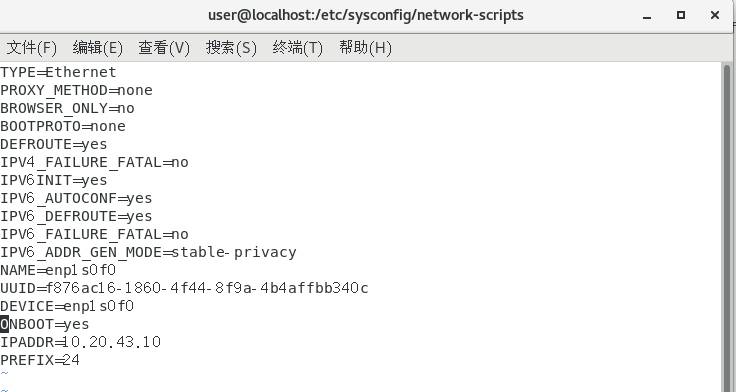The height and width of the screenshot is (392, 736).
Task: Click the window title bar text
Action: (366, 15)
